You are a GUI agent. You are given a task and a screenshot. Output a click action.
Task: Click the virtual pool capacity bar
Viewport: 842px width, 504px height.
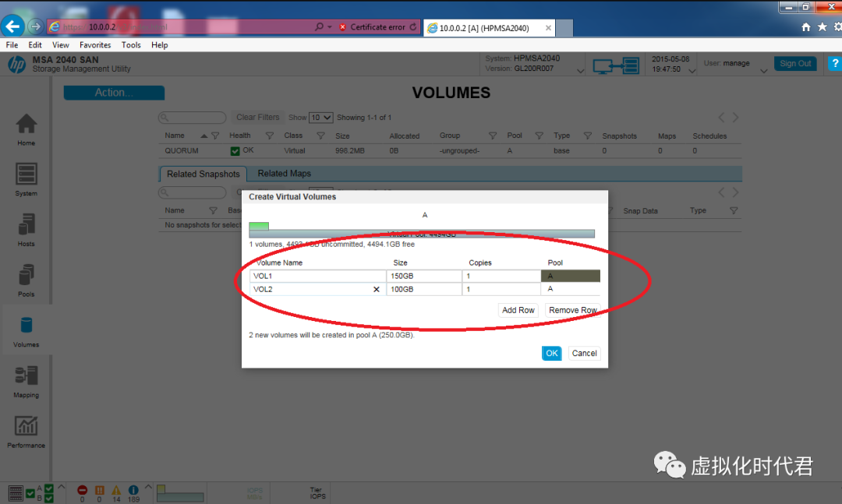pyautogui.click(x=422, y=234)
